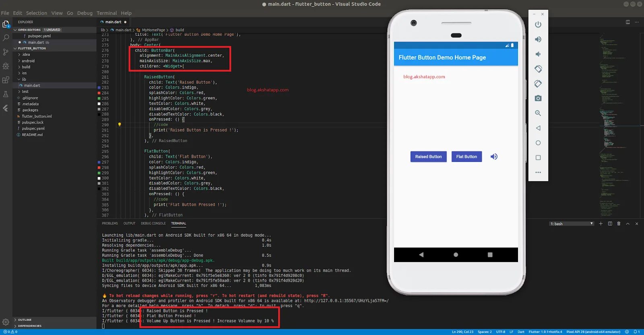Open the Terminal menu

pos(107,13)
